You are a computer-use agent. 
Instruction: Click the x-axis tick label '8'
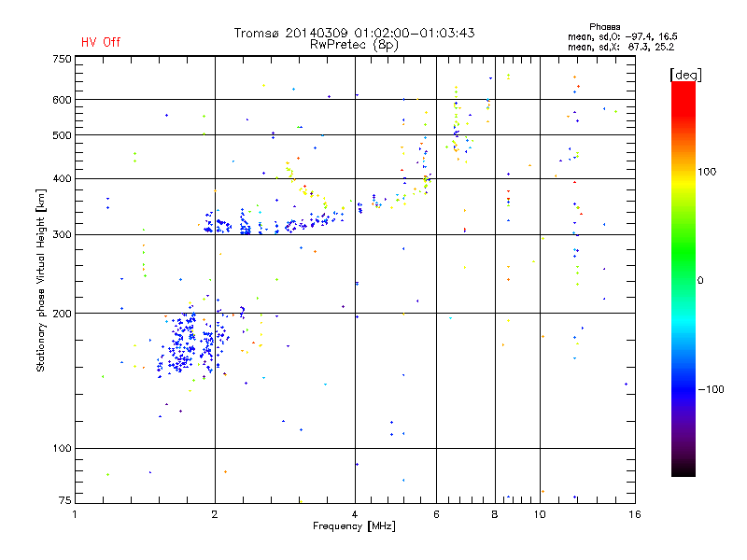tap(495, 514)
